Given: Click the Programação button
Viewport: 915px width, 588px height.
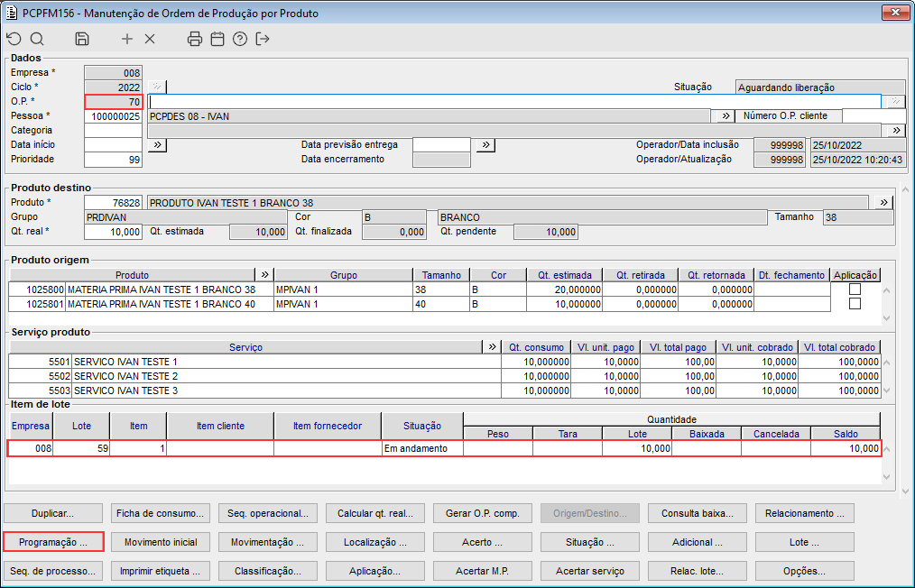Looking at the screenshot, I should tap(53, 542).
